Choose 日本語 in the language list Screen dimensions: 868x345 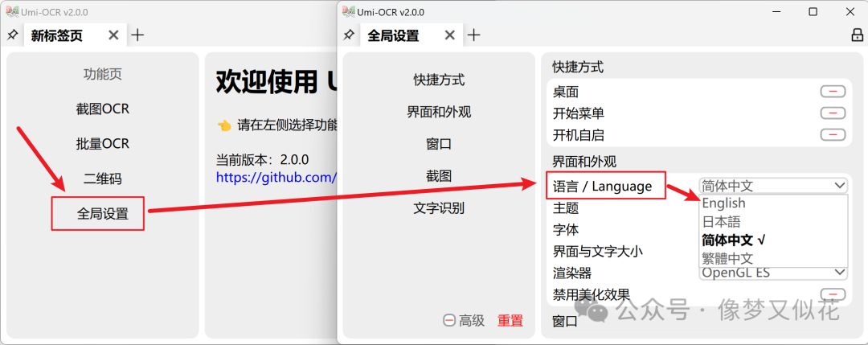(x=721, y=221)
